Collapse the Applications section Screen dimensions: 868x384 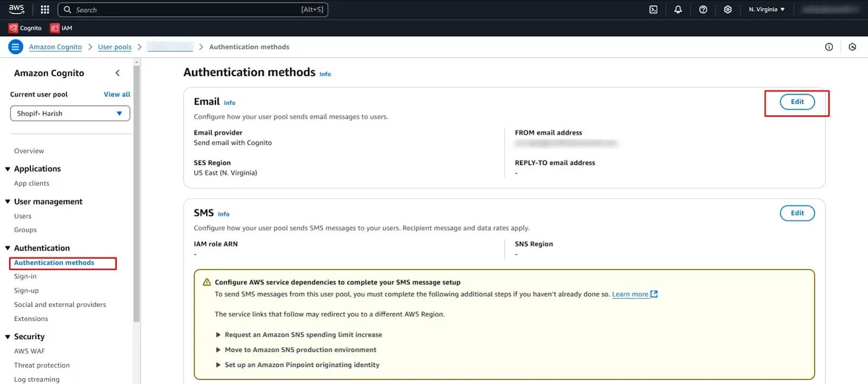(x=8, y=169)
